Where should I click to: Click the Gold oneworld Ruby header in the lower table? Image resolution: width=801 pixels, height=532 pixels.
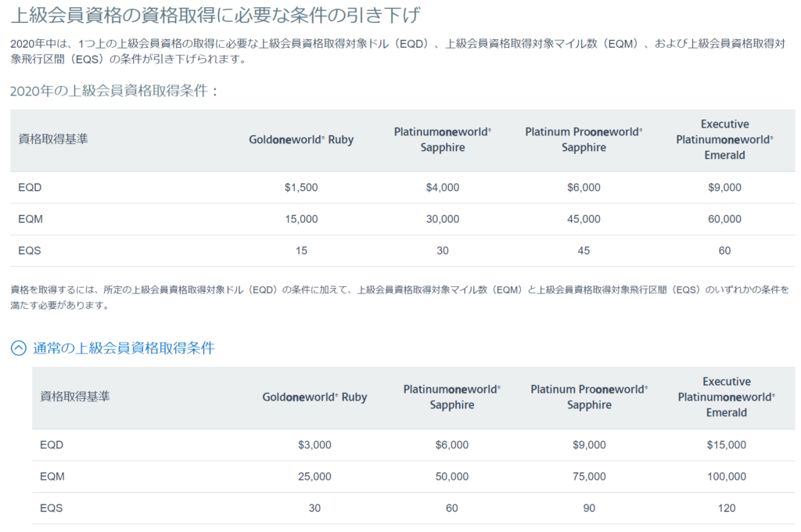tap(314, 397)
